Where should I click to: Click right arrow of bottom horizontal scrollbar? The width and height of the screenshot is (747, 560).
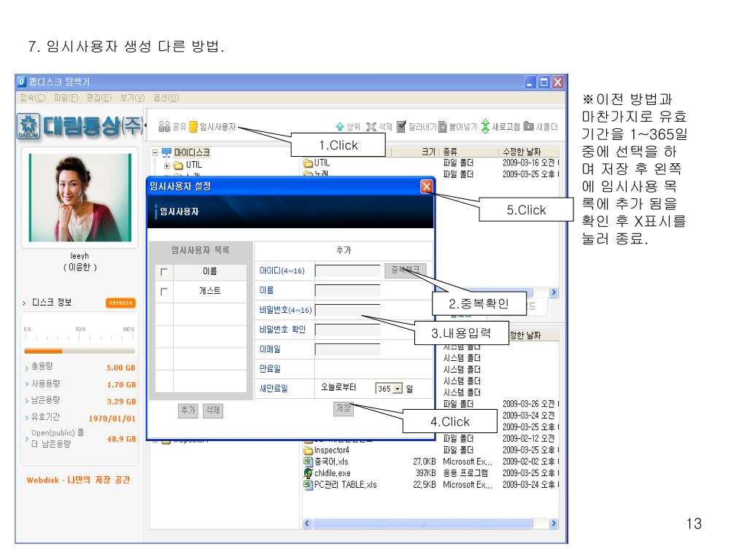pyautogui.click(x=553, y=524)
